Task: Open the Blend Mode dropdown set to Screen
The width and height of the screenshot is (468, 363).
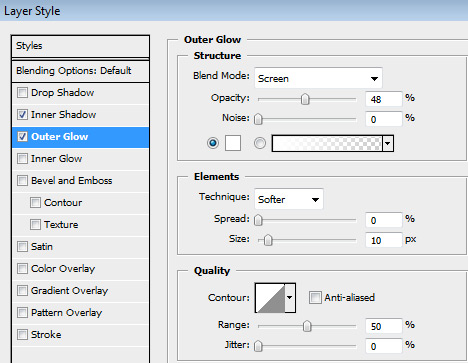Action: [x=318, y=78]
